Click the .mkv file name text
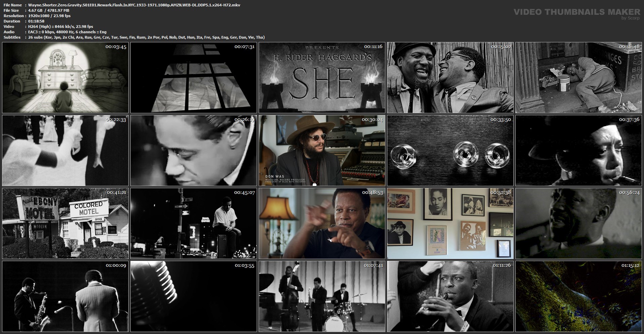 (x=134, y=5)
